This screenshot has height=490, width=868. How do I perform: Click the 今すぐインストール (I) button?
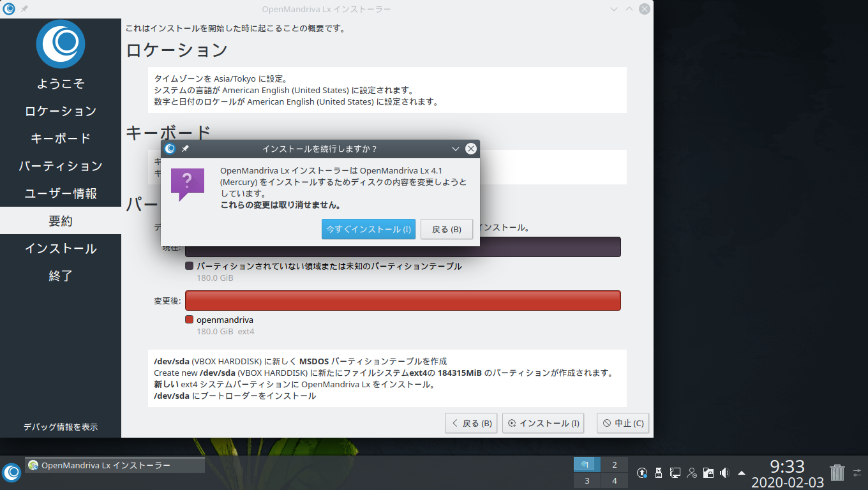coord(368,229)
